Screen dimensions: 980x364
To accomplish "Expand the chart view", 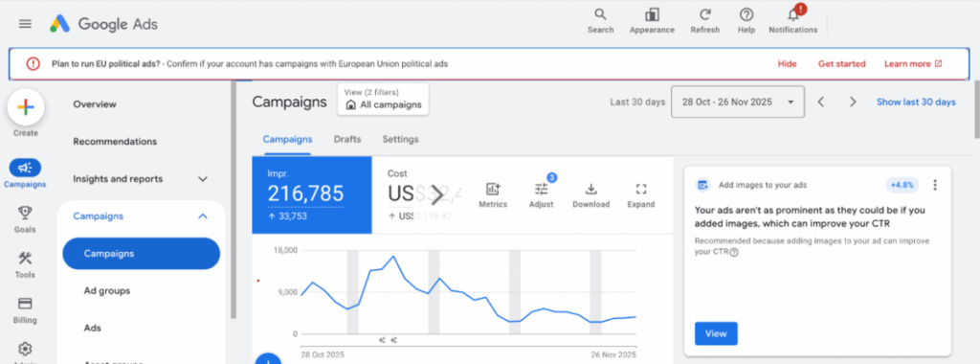I will pyautogui.click(x=640, y=195).
